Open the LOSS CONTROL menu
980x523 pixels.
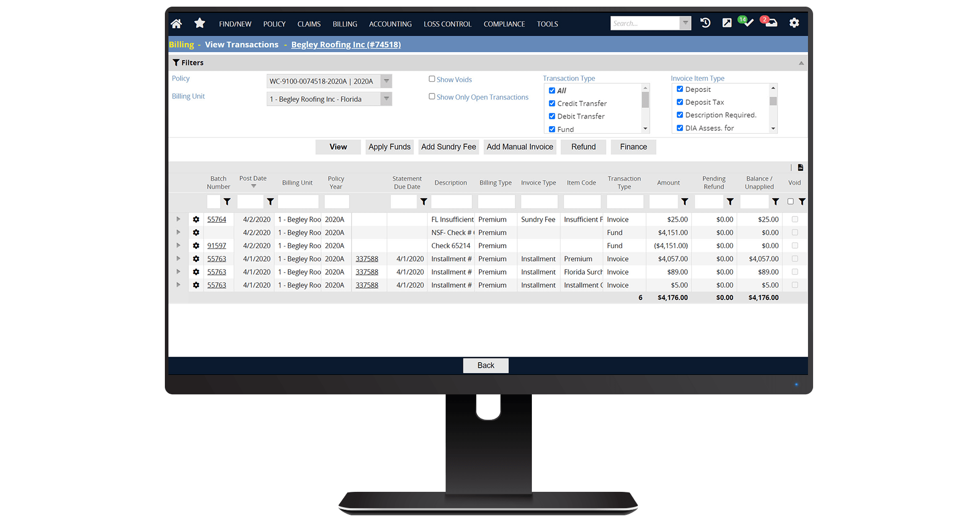pos(448,24)
